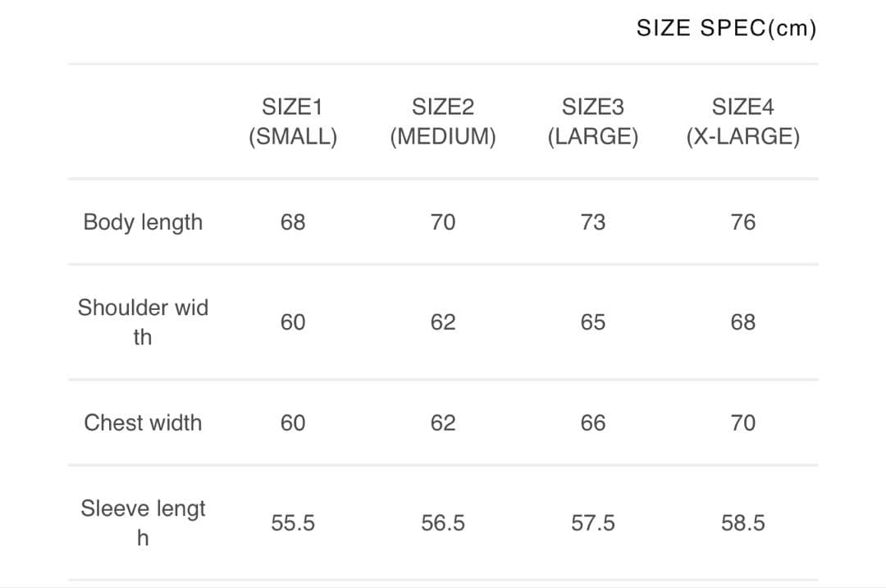Select the SIZE1 (SMALL) column header

click(293, 121)
